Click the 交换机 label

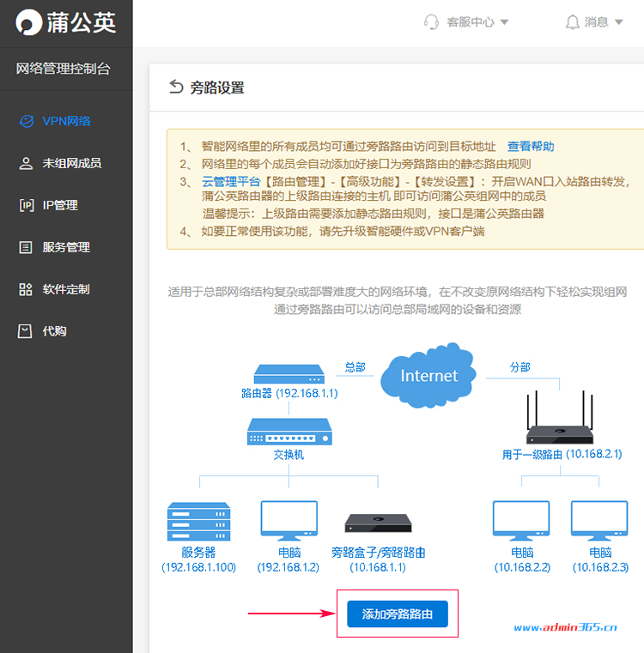(289, 454)
